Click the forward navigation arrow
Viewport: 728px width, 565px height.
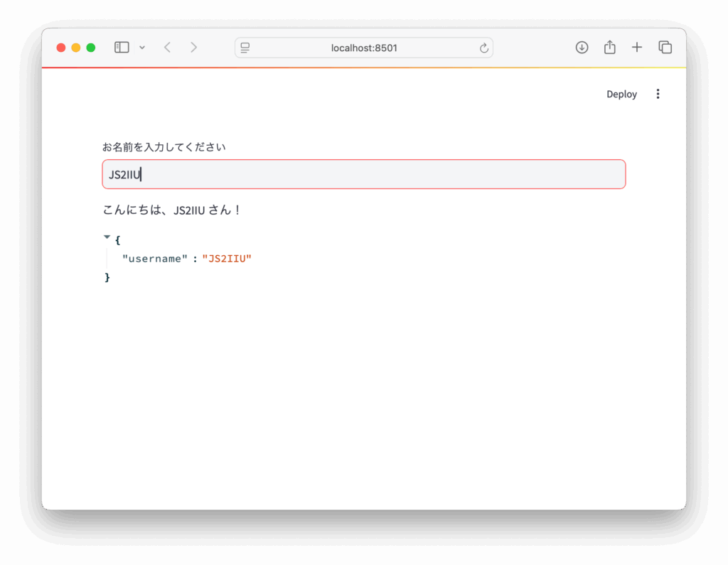(193, 47)
